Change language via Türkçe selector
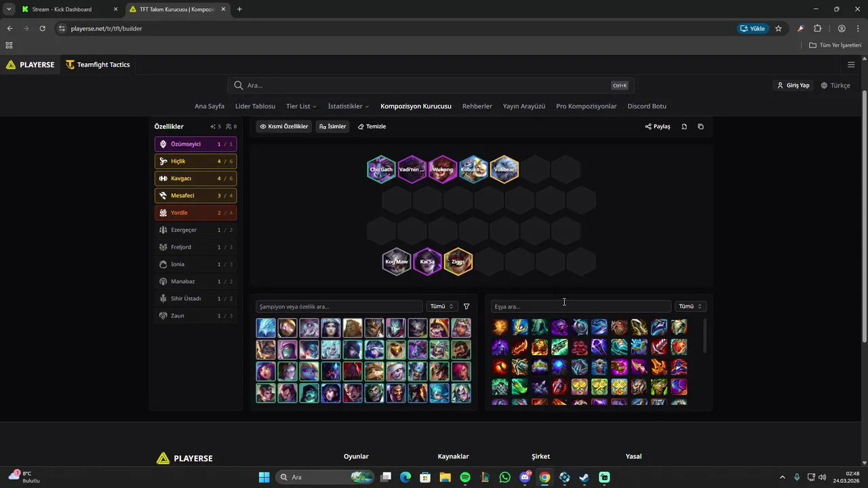 coord(835,85)
